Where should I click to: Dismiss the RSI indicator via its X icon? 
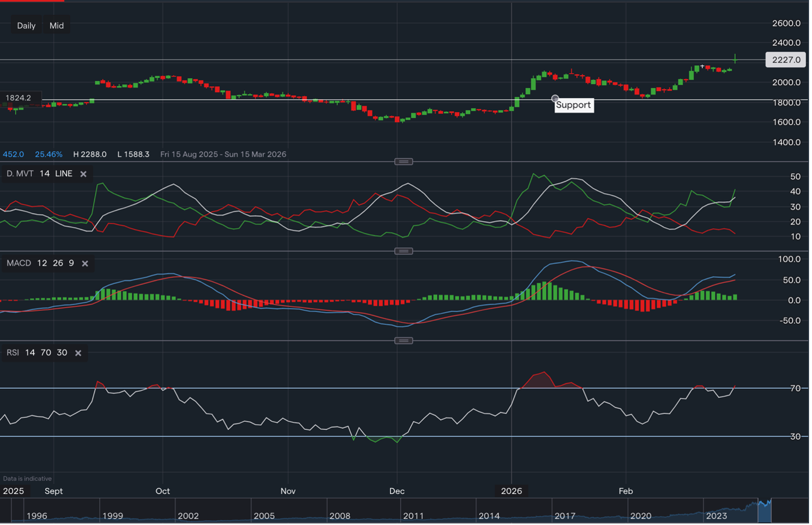point(78,353)
